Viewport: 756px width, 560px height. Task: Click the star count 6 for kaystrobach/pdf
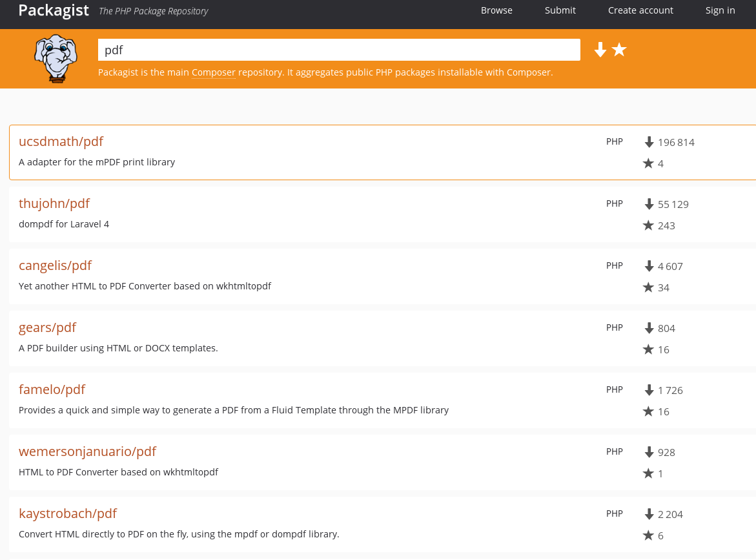pos(660,535)
